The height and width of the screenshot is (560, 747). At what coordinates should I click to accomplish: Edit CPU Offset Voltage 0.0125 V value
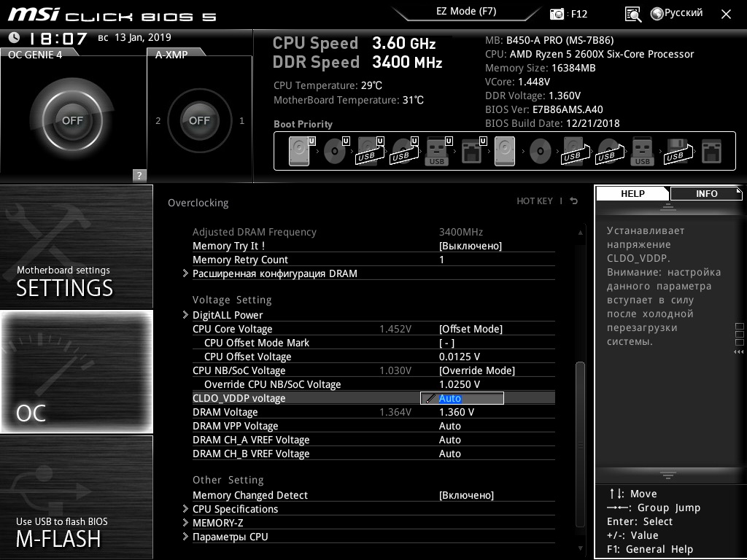click(x=460, y=357)
